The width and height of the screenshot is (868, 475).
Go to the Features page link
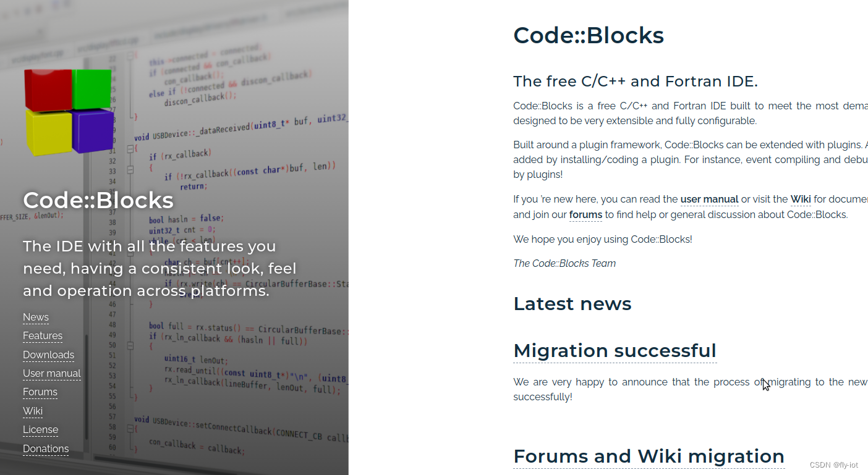click(43, 336)
